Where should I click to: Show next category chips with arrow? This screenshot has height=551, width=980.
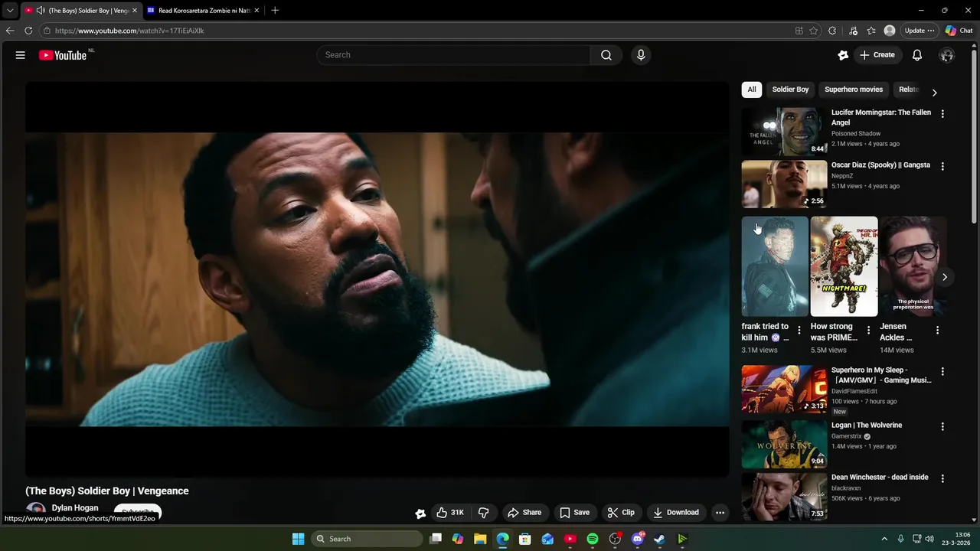[934, 93]
